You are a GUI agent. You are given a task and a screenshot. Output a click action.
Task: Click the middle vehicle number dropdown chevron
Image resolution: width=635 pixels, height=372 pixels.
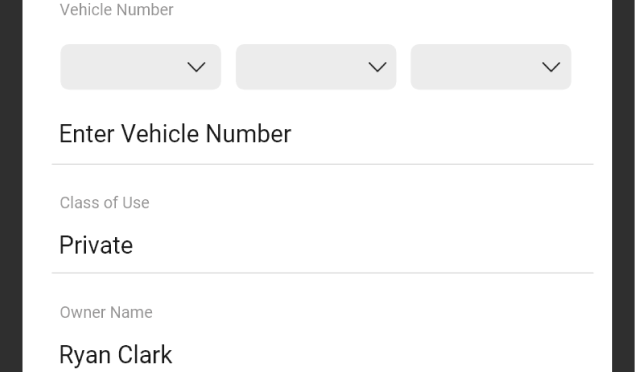coord(377,67)
